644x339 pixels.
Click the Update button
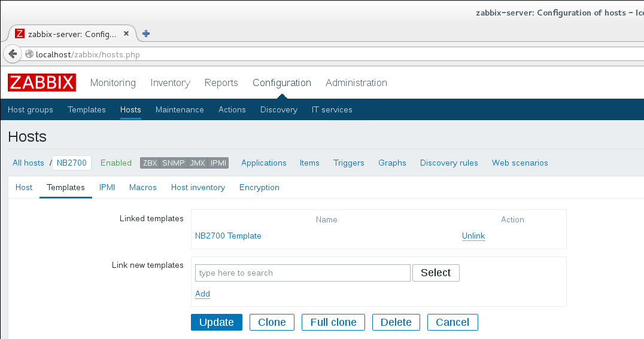[217, 322]
